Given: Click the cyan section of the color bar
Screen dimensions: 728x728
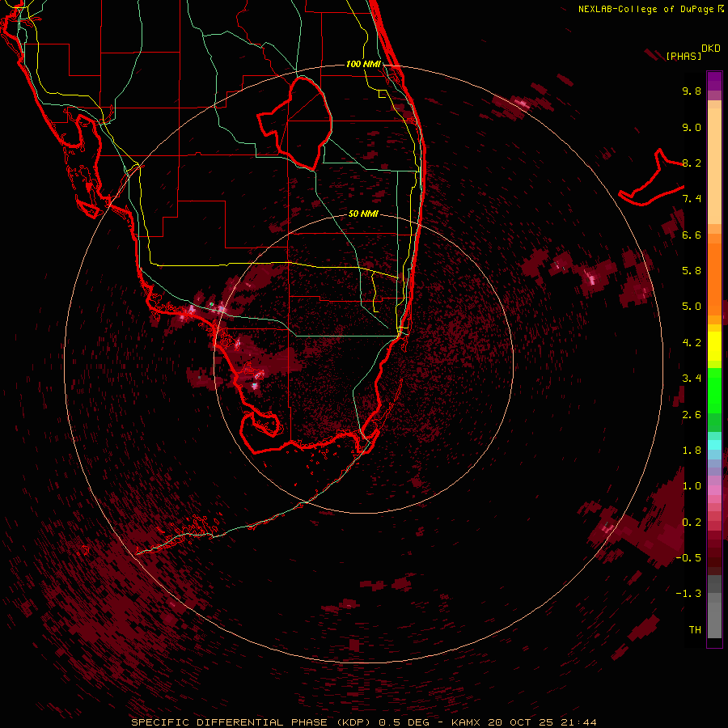Looking at the screenshot, I should pyautogui.click(x=714, y=444).
